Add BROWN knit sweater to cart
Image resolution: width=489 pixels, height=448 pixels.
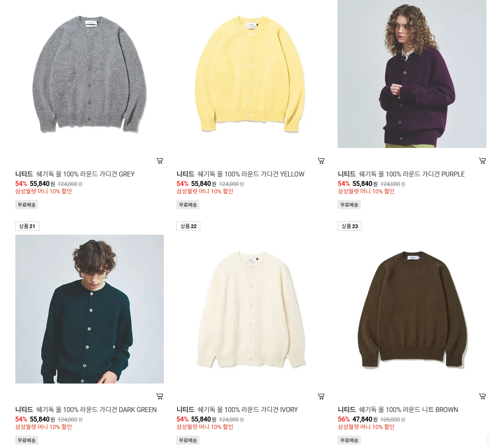click(482, 396)
